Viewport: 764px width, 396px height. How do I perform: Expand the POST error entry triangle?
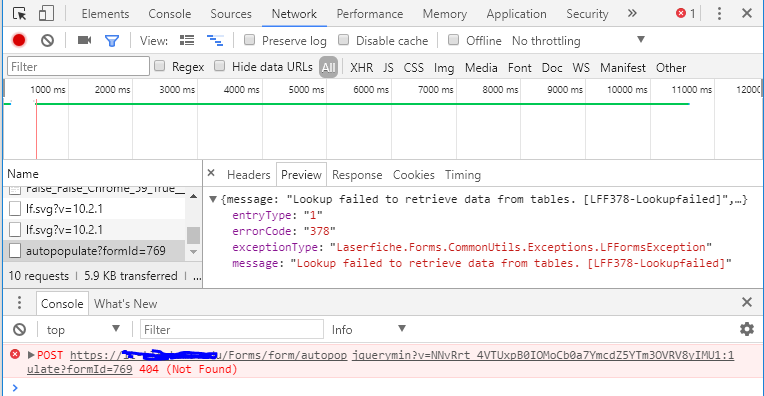[31, 355]
